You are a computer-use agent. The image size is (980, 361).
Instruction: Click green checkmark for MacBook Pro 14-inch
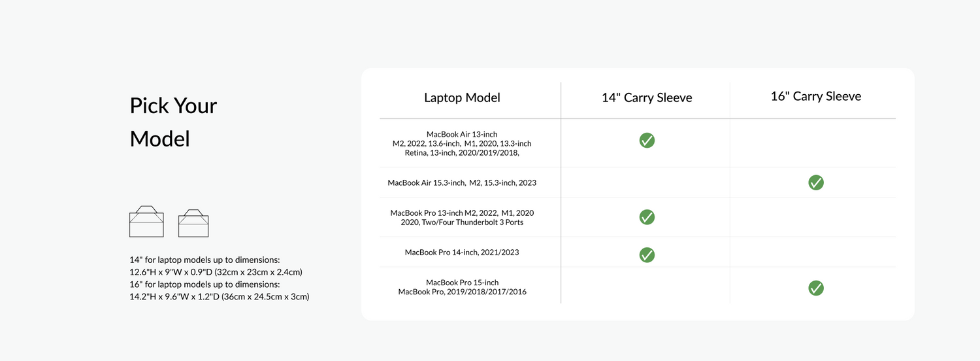coord(647,254)
